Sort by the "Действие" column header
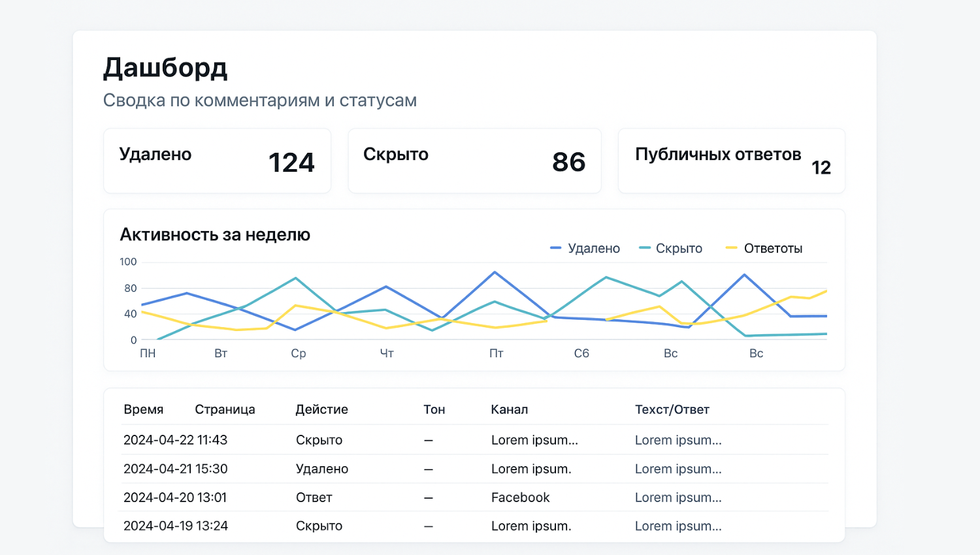 321,409
